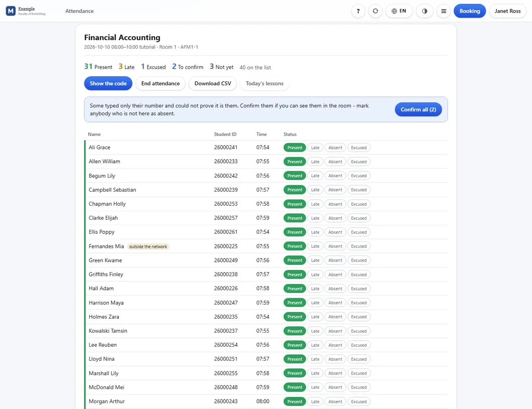The height and width of the screenshot is (409, 532).
Task: Open the help question mark icon
Action: (358, 11)
